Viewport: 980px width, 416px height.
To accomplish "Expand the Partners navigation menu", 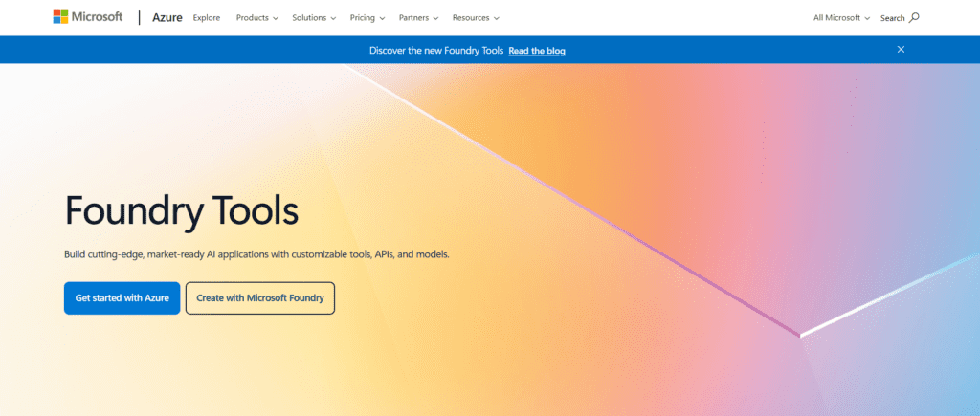I will pyautogui.click(x=418, y=18).
